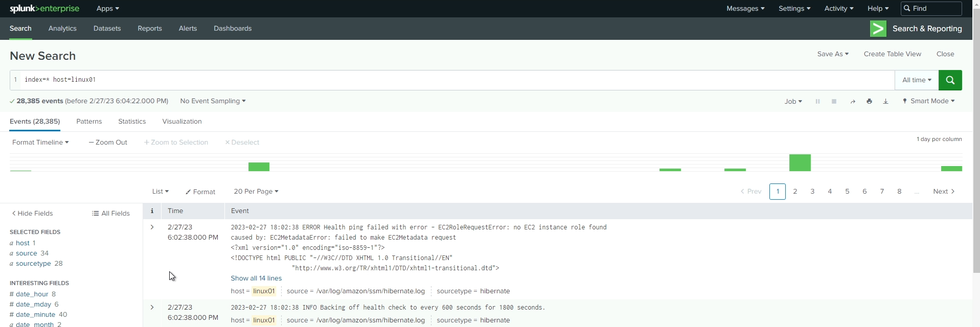The width and height of the screenshot is (980, 327).
Task: Switch to the Statistics tab
Action: pos(132,122)
